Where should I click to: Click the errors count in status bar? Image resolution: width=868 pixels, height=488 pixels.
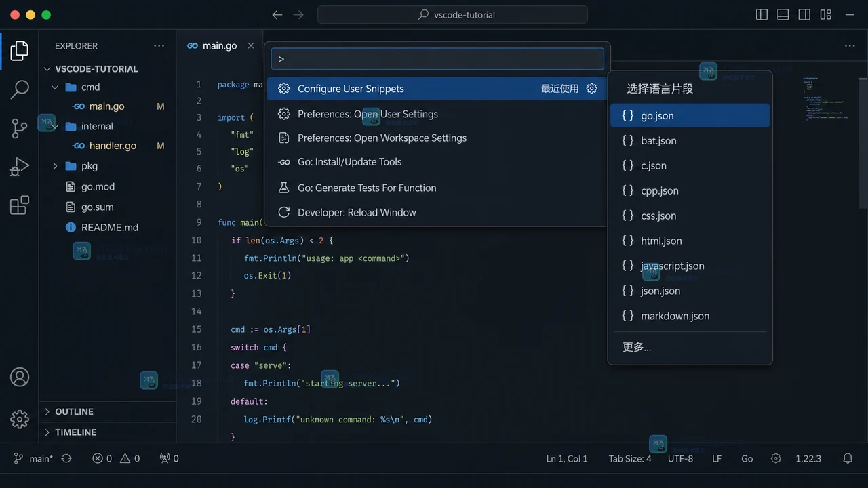102,458
